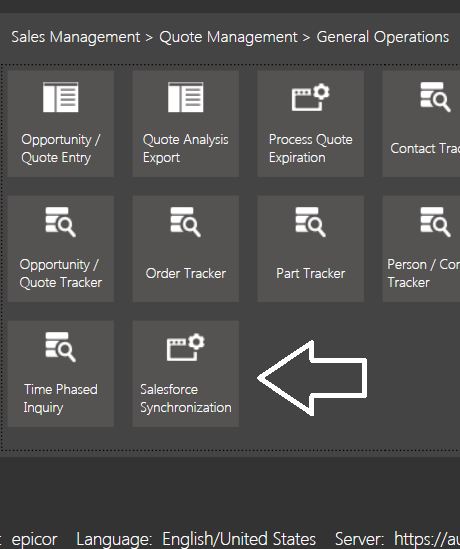Click the English/United States language status text
Screen dimensions: 460x549
pos(239,539)
